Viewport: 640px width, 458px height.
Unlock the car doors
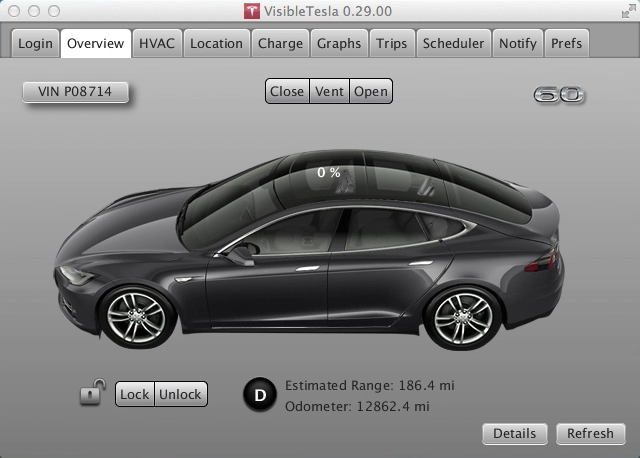(181, 394)
